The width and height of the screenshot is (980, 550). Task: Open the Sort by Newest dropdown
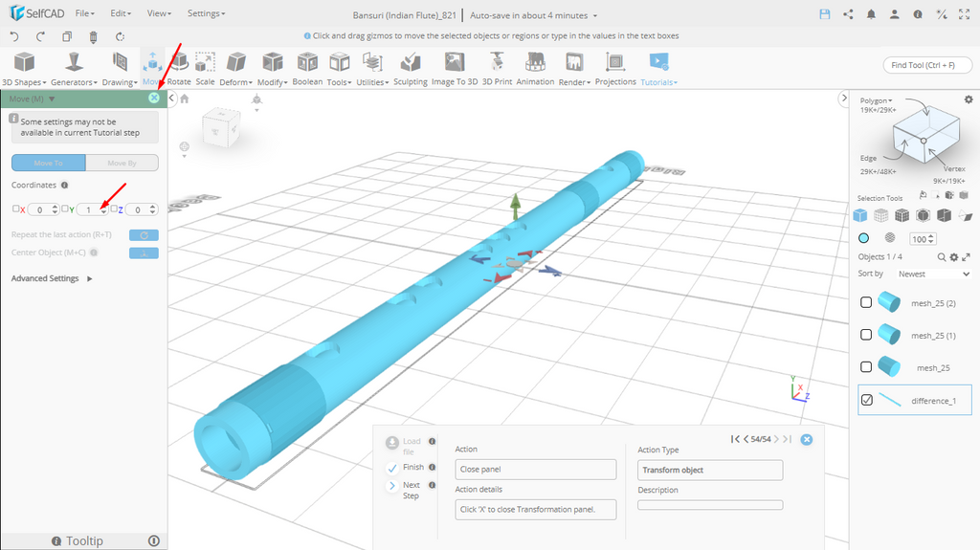click(x=933, y=274)
